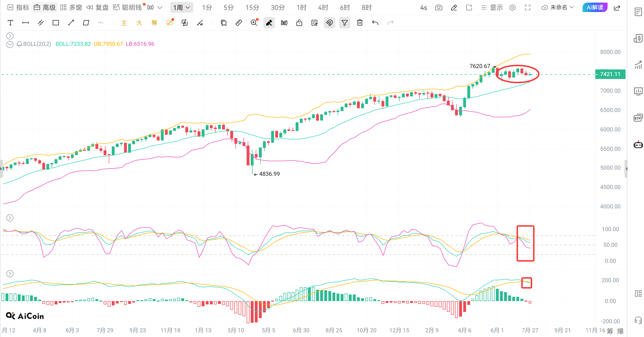Viewport: 644px width, 337px height.
Task: Click the undo arrow icon
Action: (375, 23)
